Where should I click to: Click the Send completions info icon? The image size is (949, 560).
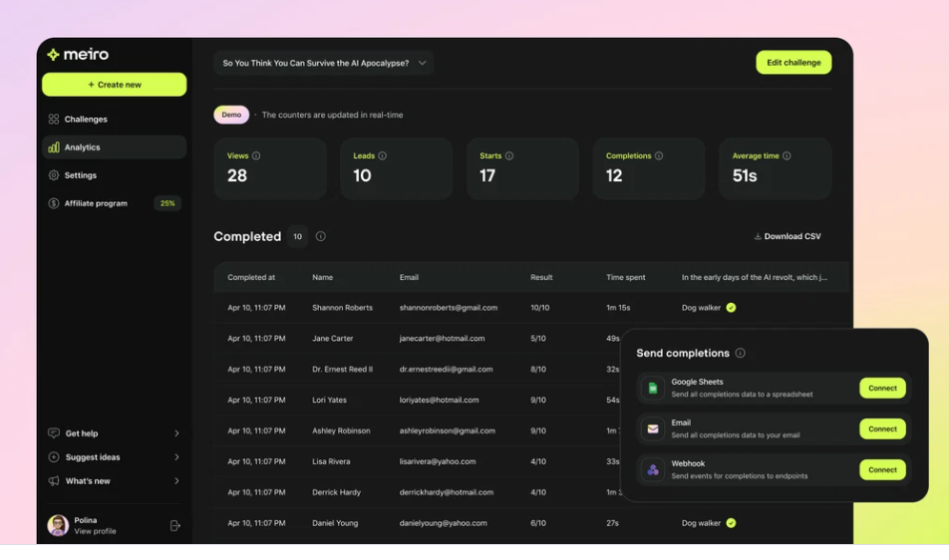741,353
